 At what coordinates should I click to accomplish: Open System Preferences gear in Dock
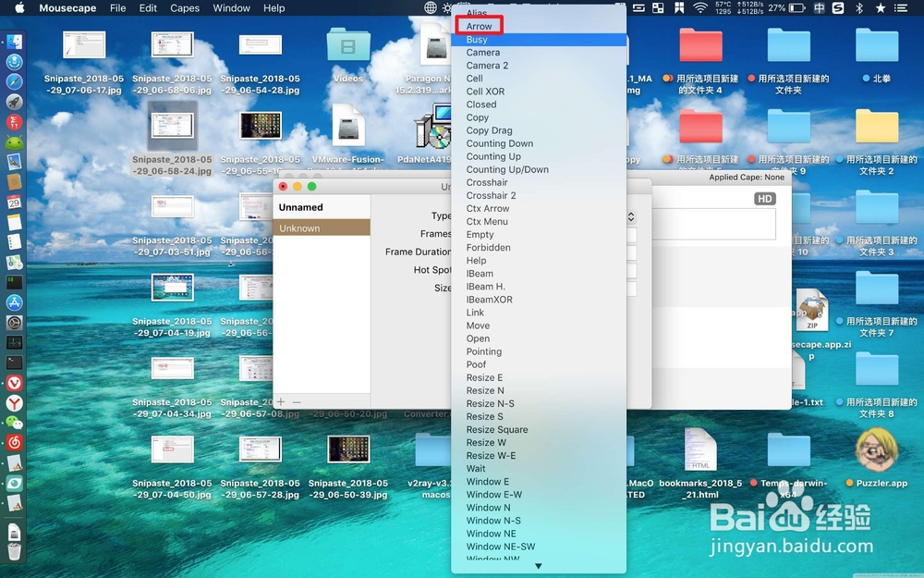click(14, 322)
